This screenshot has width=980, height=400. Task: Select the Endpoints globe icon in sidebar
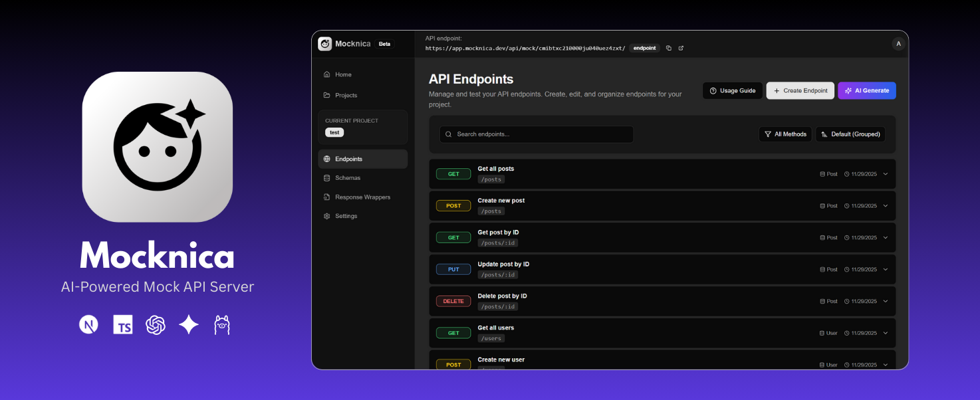[326, 159]
